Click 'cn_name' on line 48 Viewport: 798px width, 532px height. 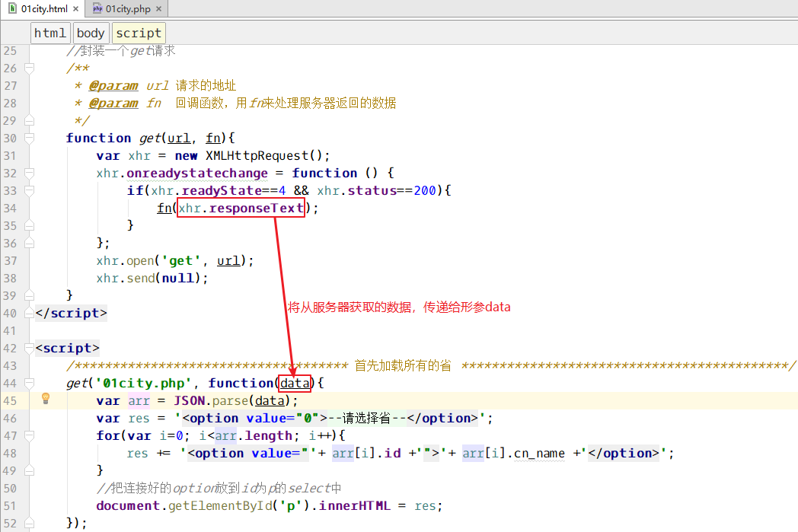(x=539, y=453)
